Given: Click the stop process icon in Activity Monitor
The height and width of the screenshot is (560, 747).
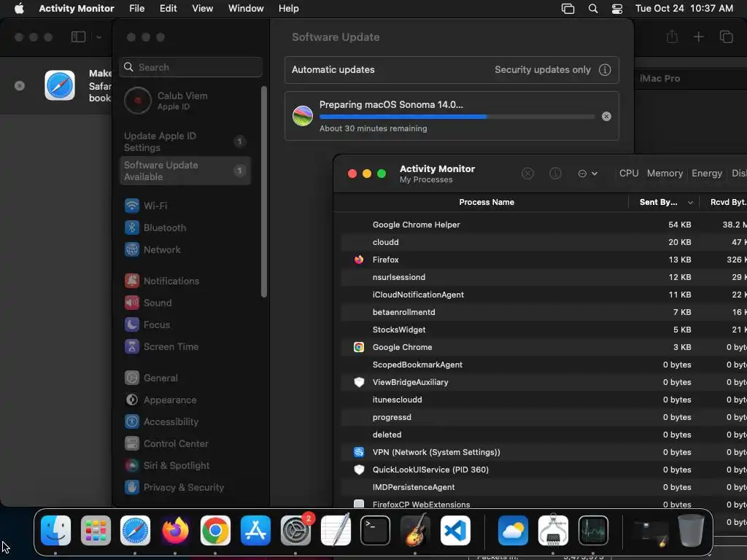Looking at the screenshot, I should 527,174.
